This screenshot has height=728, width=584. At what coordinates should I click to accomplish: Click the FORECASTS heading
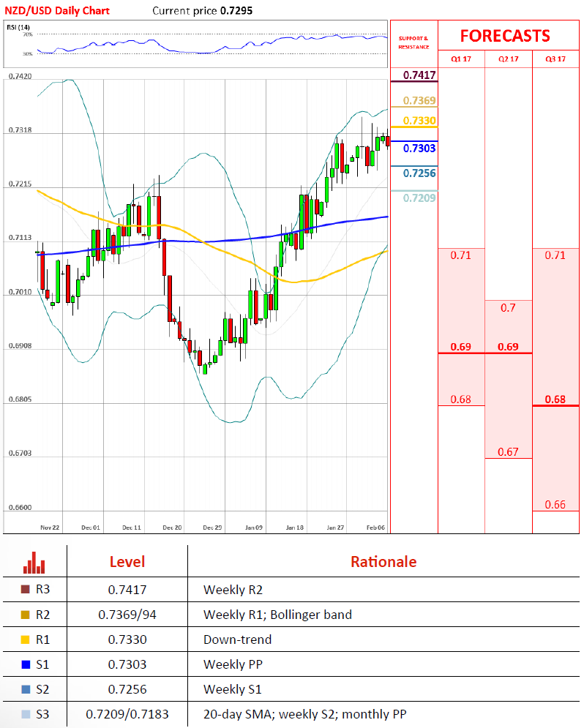pyautogui.click(x=505, y=36)
